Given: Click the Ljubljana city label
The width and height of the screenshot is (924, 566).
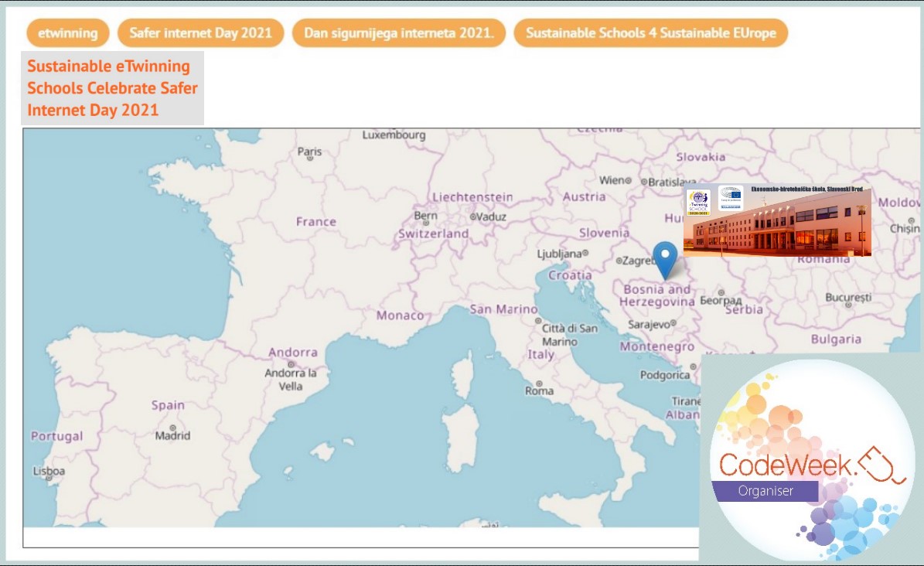Looking at the screenshot, I should click(x=559, y=254).
